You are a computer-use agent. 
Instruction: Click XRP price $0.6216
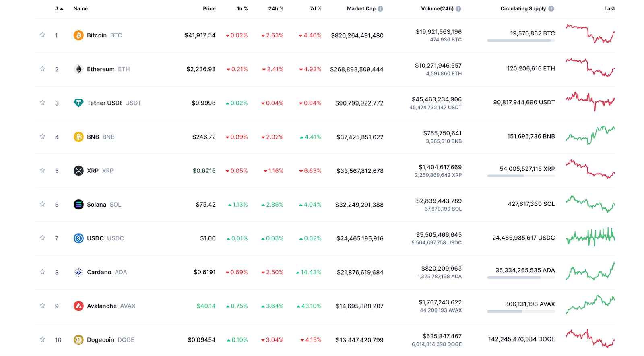204,171
